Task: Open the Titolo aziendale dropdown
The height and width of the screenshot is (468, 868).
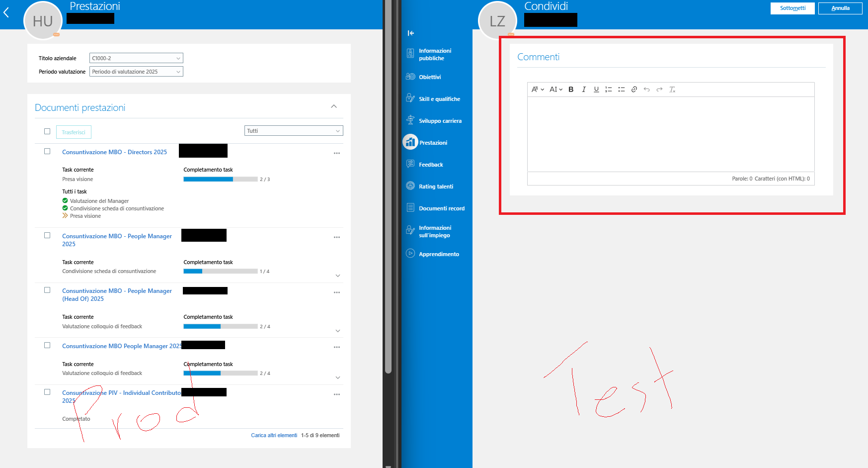Action: point(136,58)
